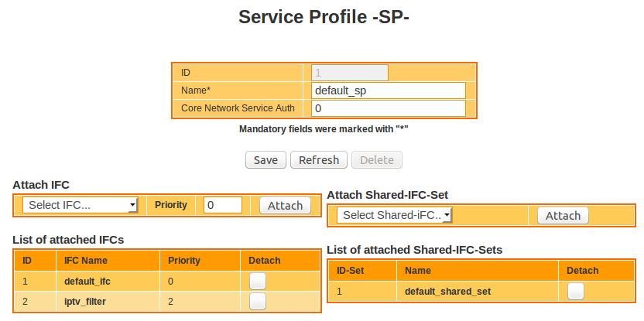The height and width of the screenshot is (321, 644).
Task: Click the disabled ID field
Action: [350, 73]
